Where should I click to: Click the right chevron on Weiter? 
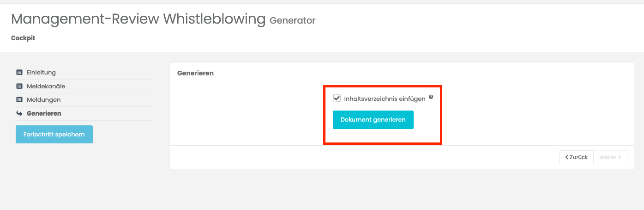click(x=620, y=157)
